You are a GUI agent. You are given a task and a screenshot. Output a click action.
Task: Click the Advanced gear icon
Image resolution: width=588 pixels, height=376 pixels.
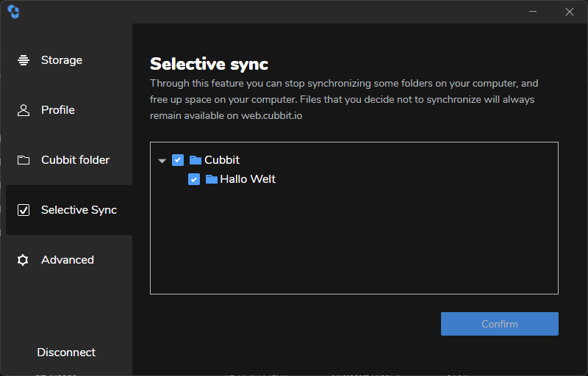coord(23,260)
